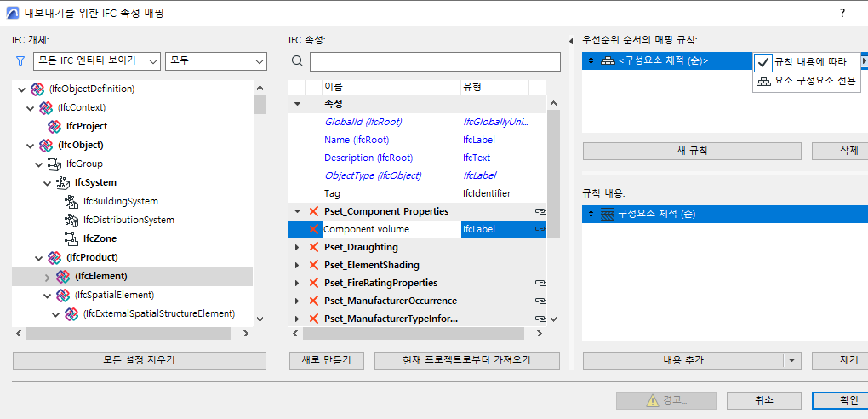Click the filter funnel icon
The width and height of the screenshot is (868, 419).
[x=20, y=61]
